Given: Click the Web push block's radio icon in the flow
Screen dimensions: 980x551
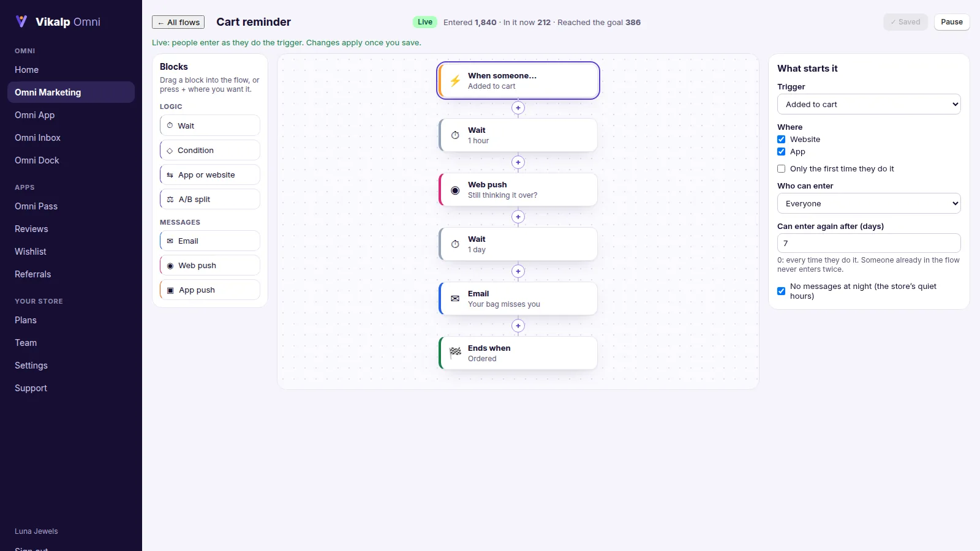Looking at the screenshot, I should pyautogui.click(x=455, y=190).
